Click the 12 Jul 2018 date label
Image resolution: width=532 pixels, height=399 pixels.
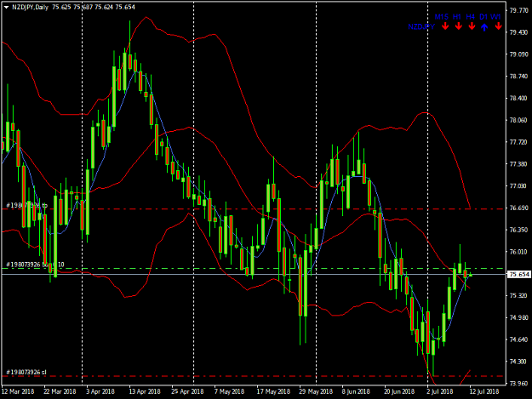484,391
